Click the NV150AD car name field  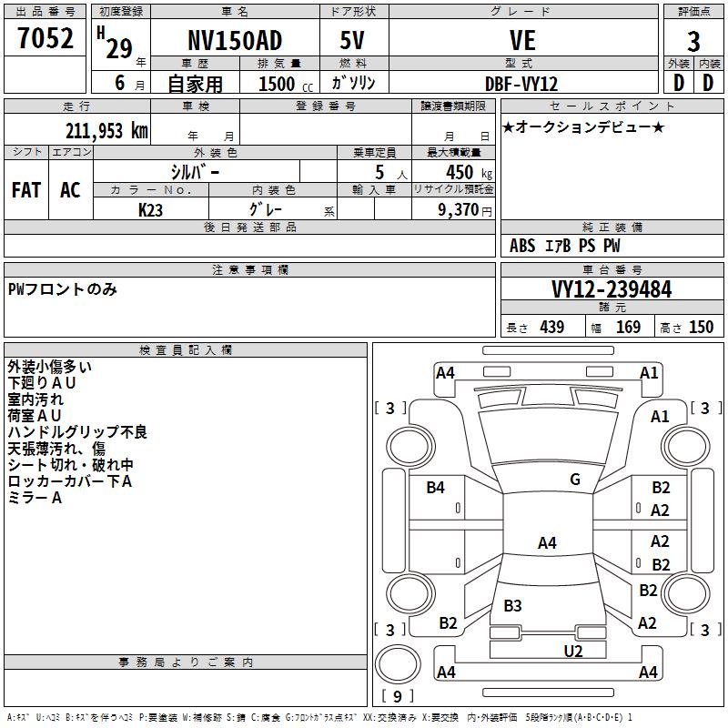tap(235, 40)
